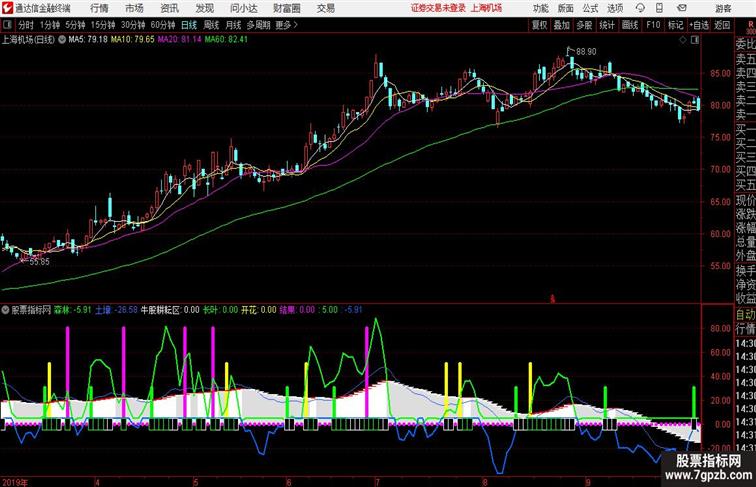
Task: Click the mobile phone icon in title bar
Action: pos(660,8)
